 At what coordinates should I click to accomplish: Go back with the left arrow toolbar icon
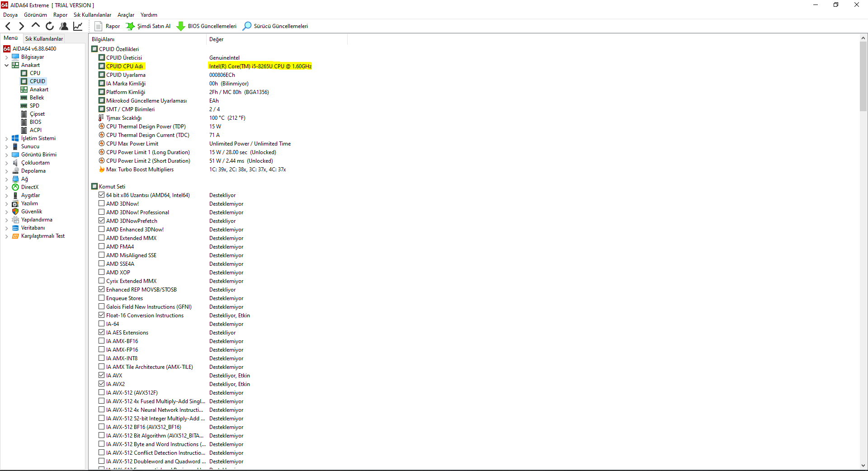[x=8, y=26]
